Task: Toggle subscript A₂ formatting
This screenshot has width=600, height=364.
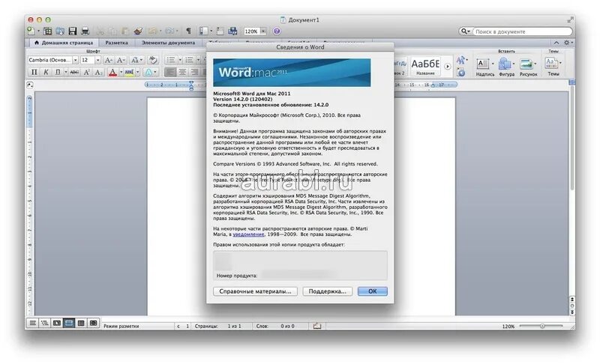Action: pyautogui.click(x=98, y=72)
